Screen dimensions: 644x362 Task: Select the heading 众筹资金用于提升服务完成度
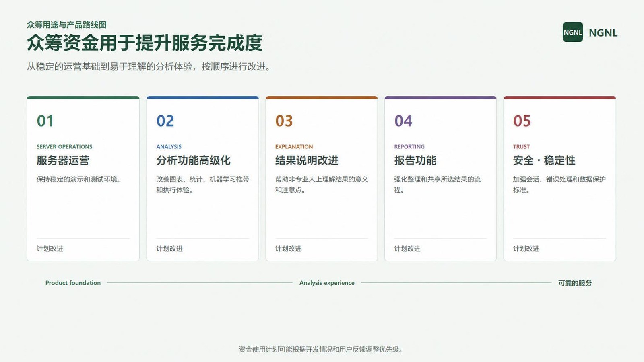pos(144,43)
